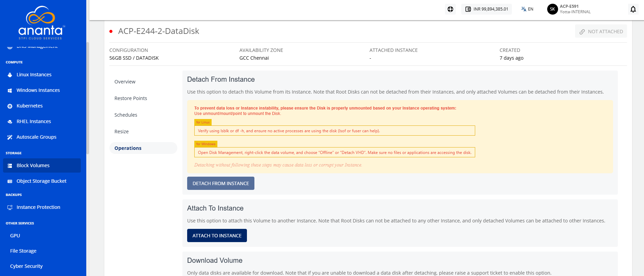Click the Kubernetes wheel icon

10,106
